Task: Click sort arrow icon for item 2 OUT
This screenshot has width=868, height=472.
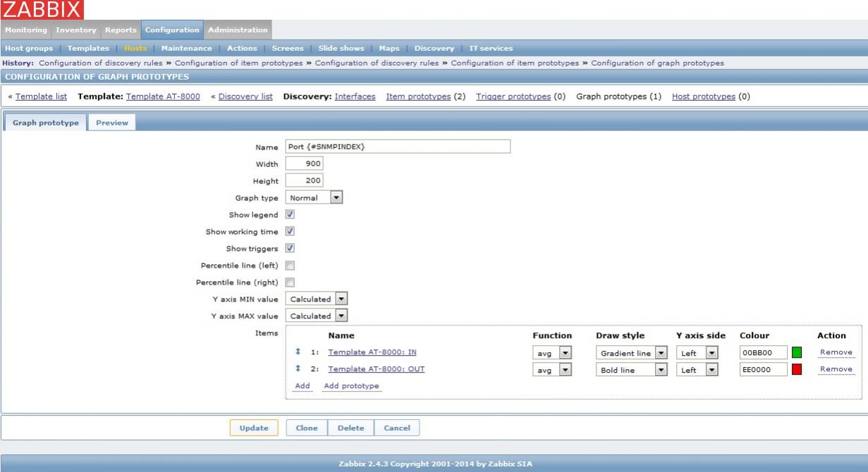Action: tap(298, 369)
